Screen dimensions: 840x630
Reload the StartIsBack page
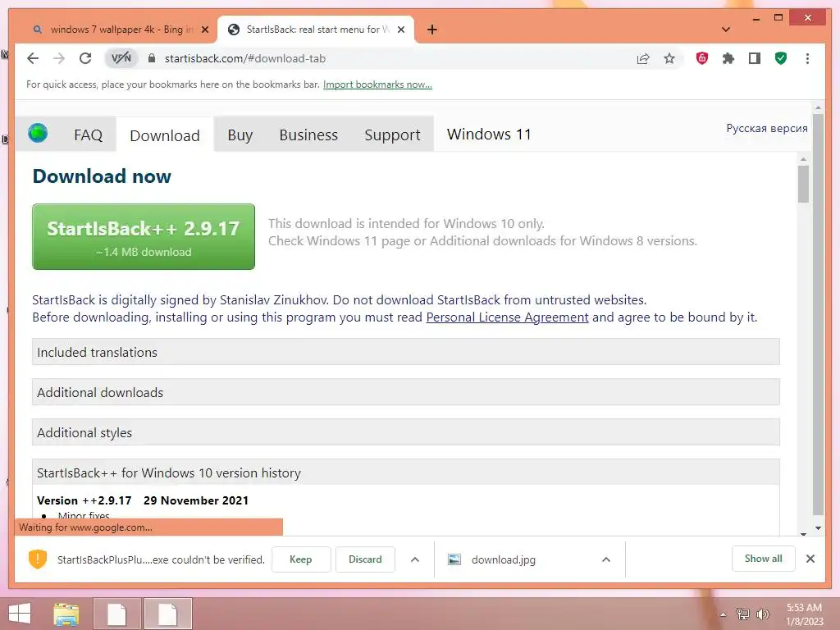click(x=85, y=58)
